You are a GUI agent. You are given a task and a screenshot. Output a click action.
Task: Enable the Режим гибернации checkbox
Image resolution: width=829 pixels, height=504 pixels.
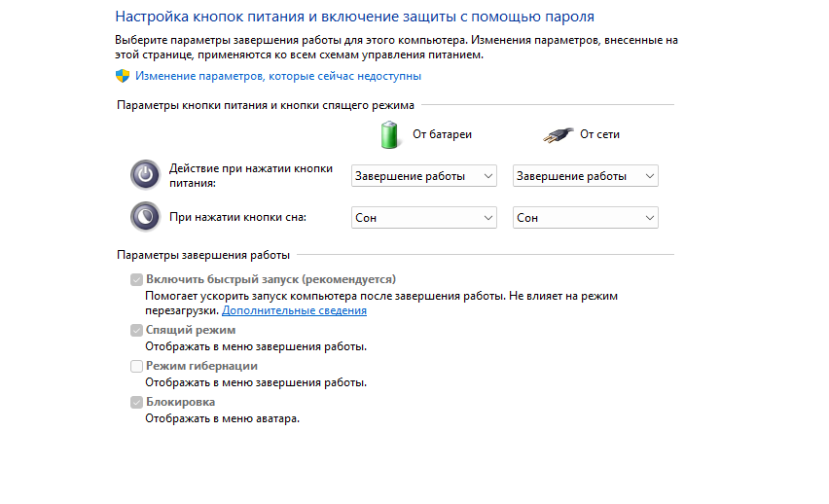tap(136, 366)
